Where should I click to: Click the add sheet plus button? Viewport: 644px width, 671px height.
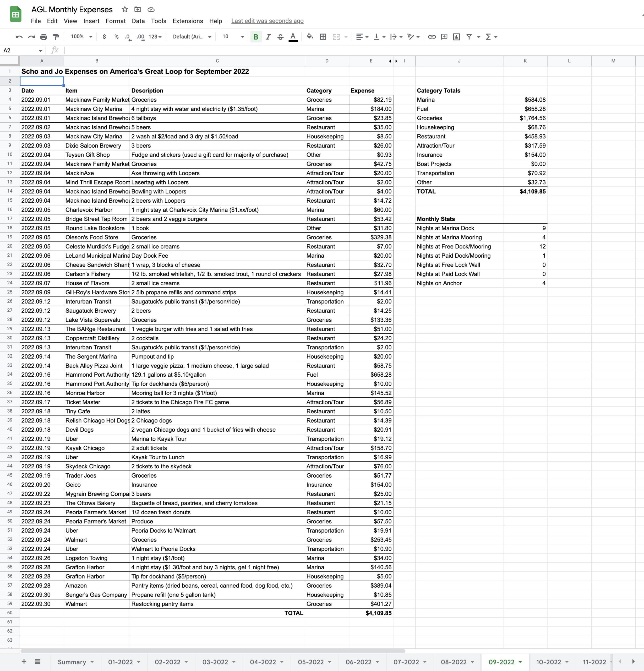(24, 661)
